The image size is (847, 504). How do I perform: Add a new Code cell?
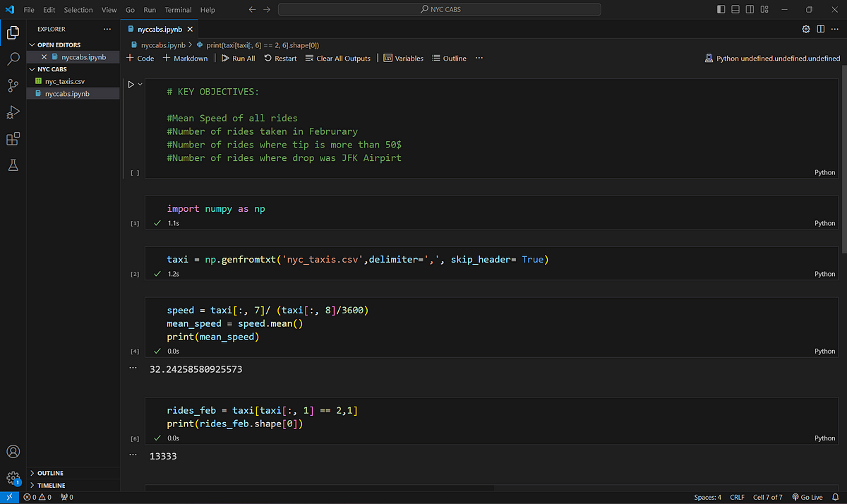pos(140,58)
